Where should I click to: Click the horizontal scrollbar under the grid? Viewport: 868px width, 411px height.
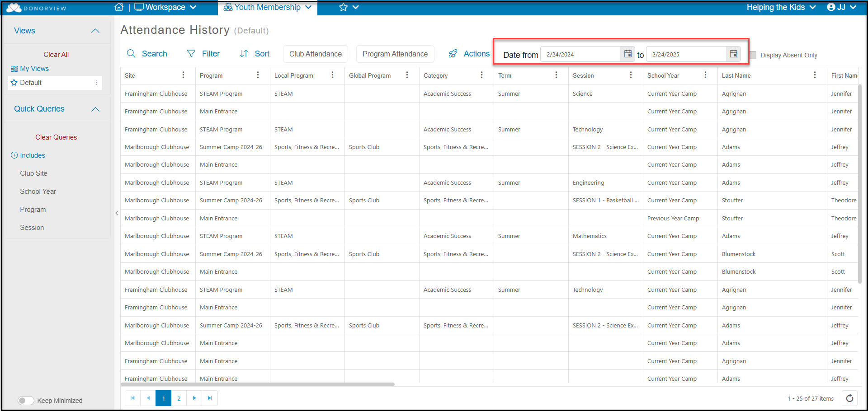pyautogui.click(x=258, y=384)
